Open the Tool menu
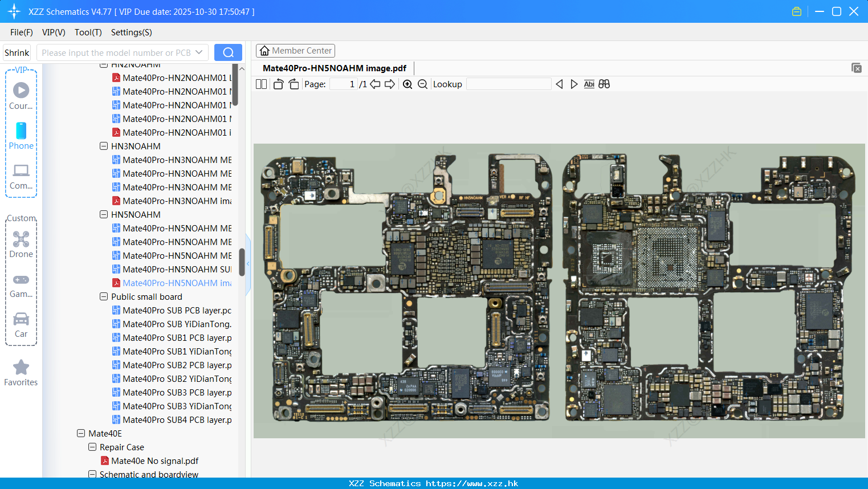This screenshot has height=489, width=868. coord(88,32)
